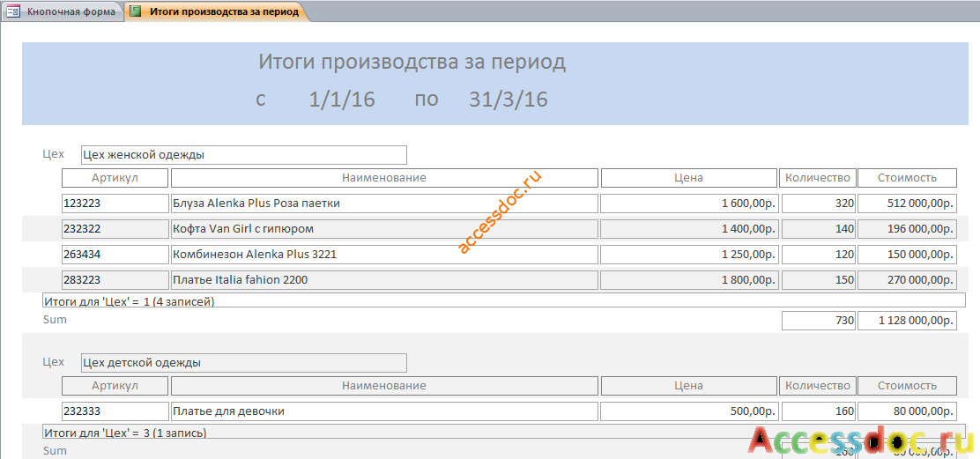This screenshot has height=459, width=980.
Task: Click the Цех детской одежды field
Action: click(244, 363)
